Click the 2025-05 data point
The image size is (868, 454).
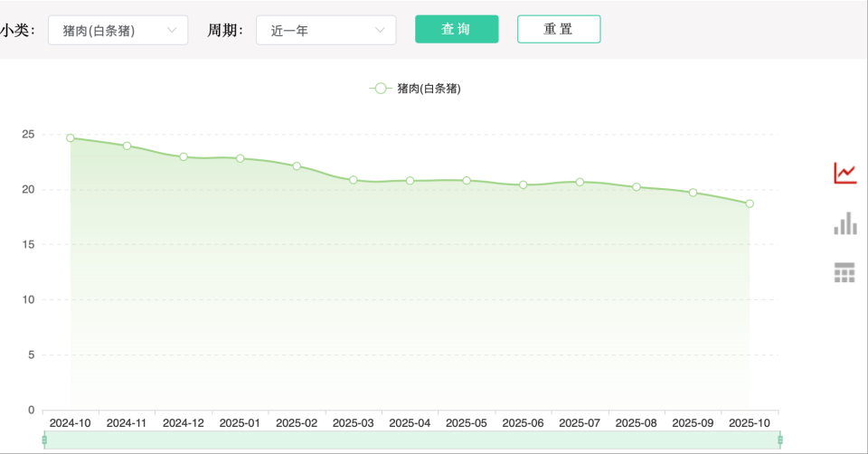[467, 180]
